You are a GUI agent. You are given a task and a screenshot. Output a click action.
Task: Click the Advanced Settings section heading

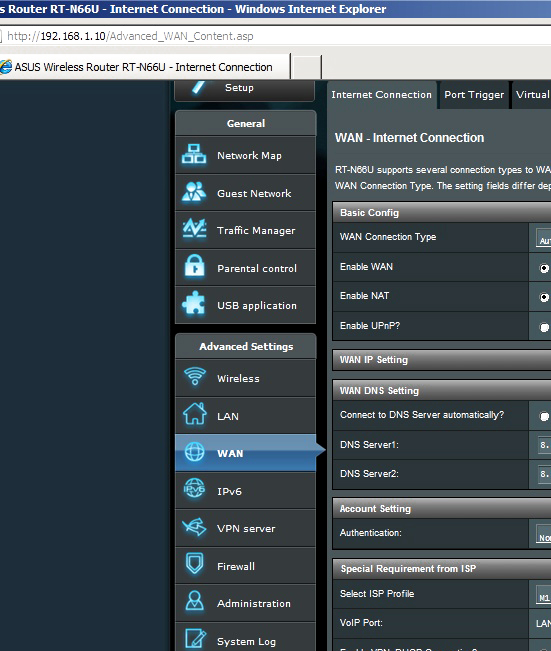pyautogui.click(x=246, y=346)
